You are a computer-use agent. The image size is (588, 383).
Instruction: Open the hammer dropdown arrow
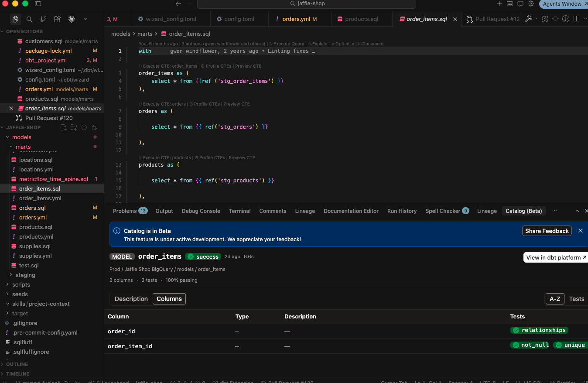535,19
